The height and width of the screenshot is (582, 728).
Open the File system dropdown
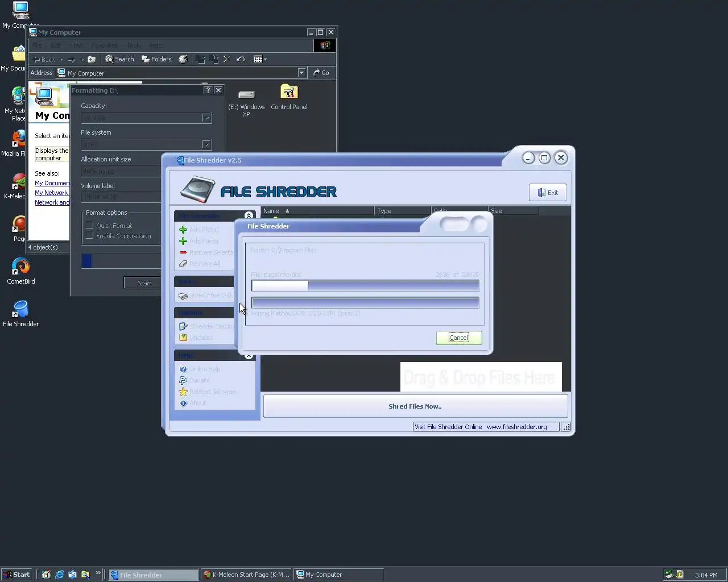click(x=206, y=144)
